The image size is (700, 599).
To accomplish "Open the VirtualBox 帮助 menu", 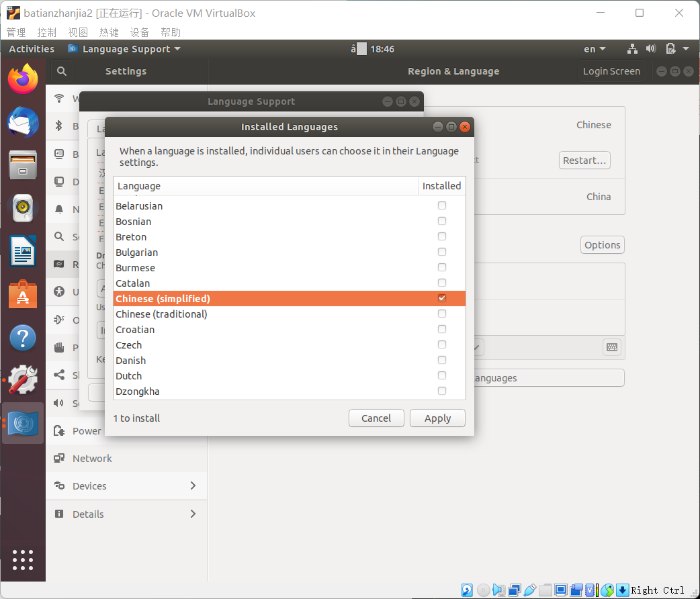I will coord(171,32).
